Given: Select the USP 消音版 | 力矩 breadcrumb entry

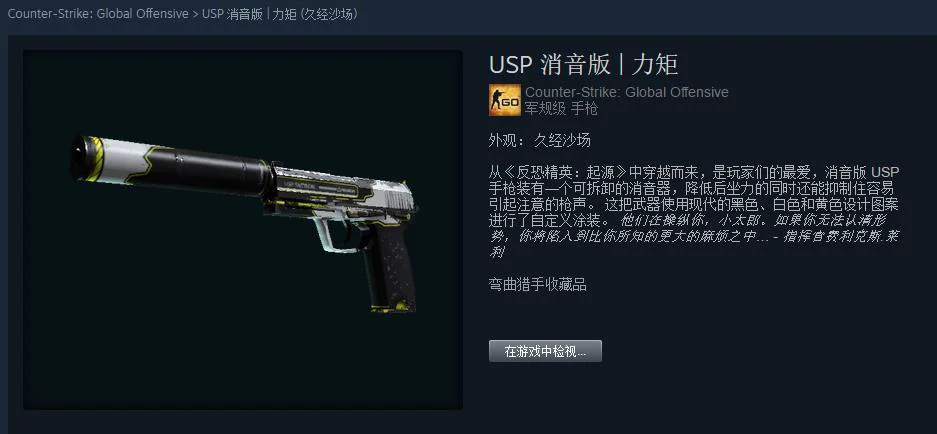Looking at the screenshot, I should (280, 14).
